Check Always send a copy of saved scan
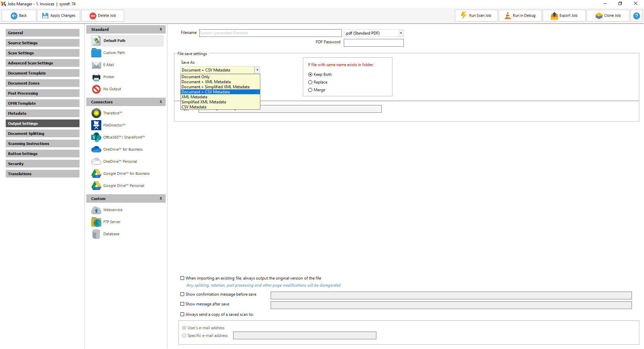The height and width of the screenshot is (349, 644). [x=182, y=314]
